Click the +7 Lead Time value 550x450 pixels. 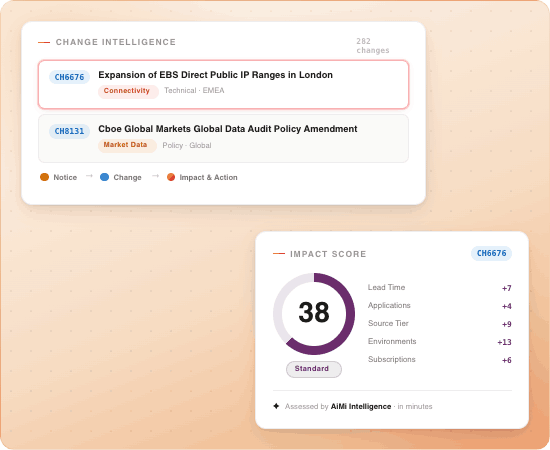tap(507, 288)
